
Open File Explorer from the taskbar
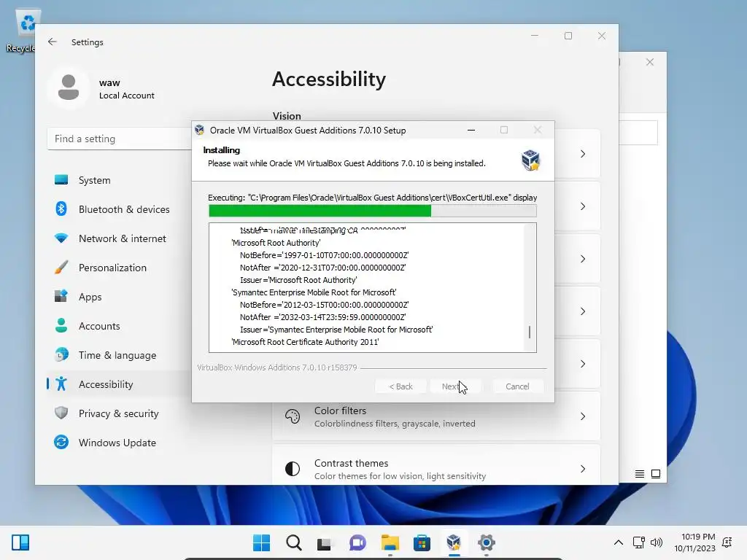[390, 542]
